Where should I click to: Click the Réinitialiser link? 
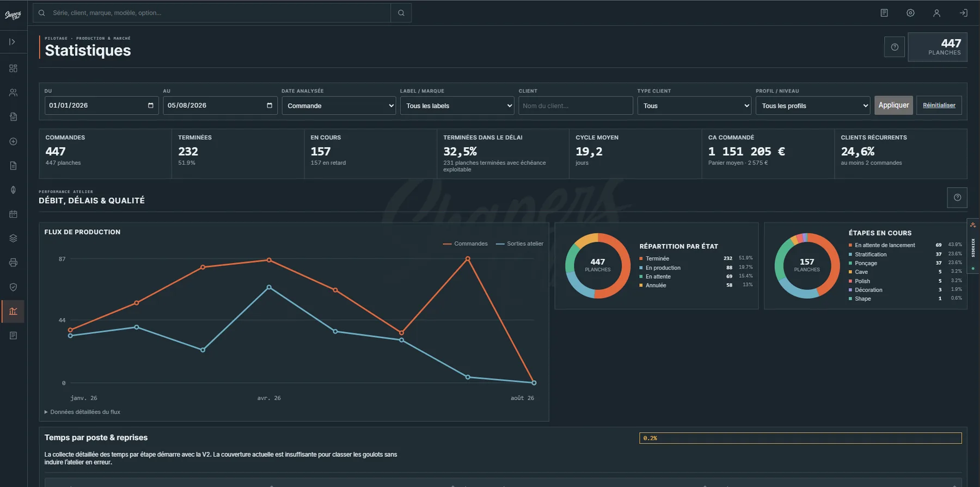(939, 105)
